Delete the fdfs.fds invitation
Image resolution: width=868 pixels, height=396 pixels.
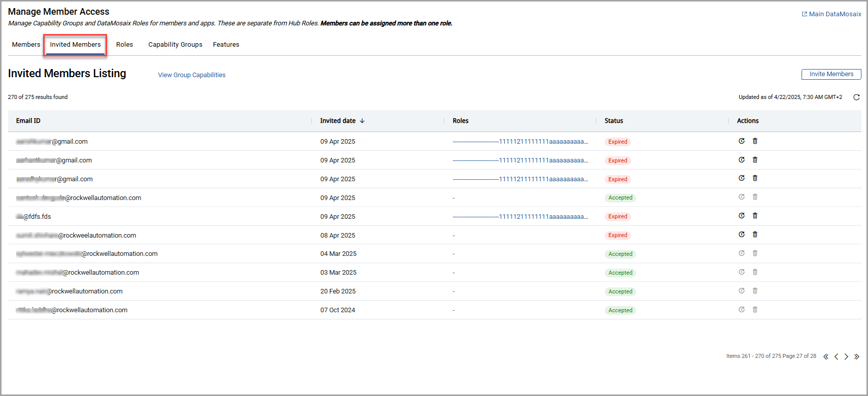[755, 216]
